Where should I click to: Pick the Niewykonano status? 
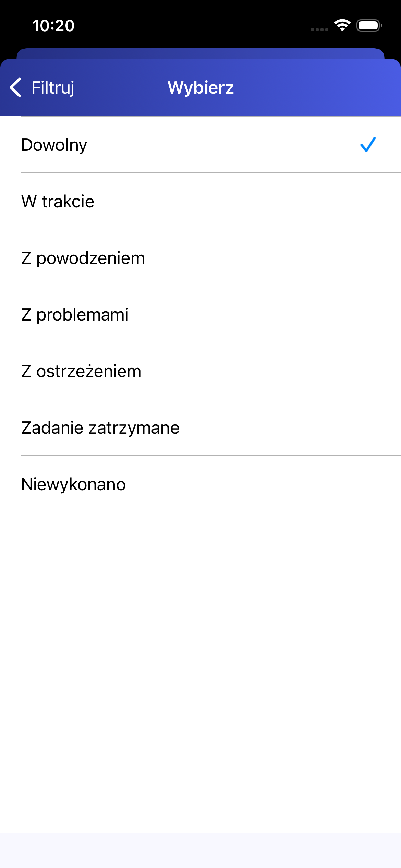point(73,484)
